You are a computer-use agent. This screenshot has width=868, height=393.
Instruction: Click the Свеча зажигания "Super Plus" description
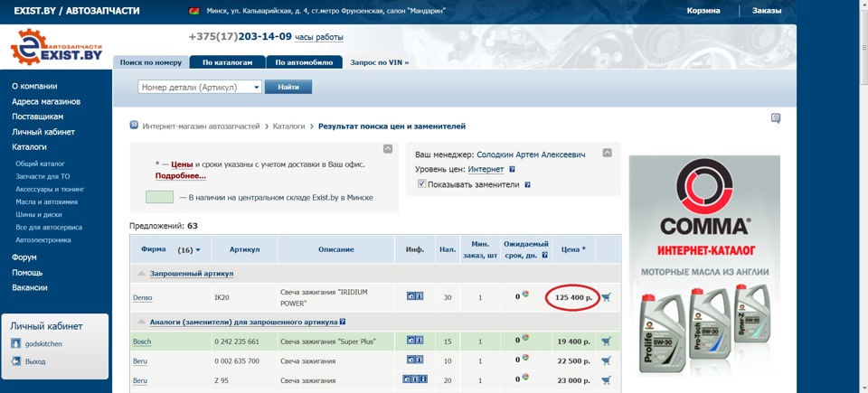pos(329,342)
